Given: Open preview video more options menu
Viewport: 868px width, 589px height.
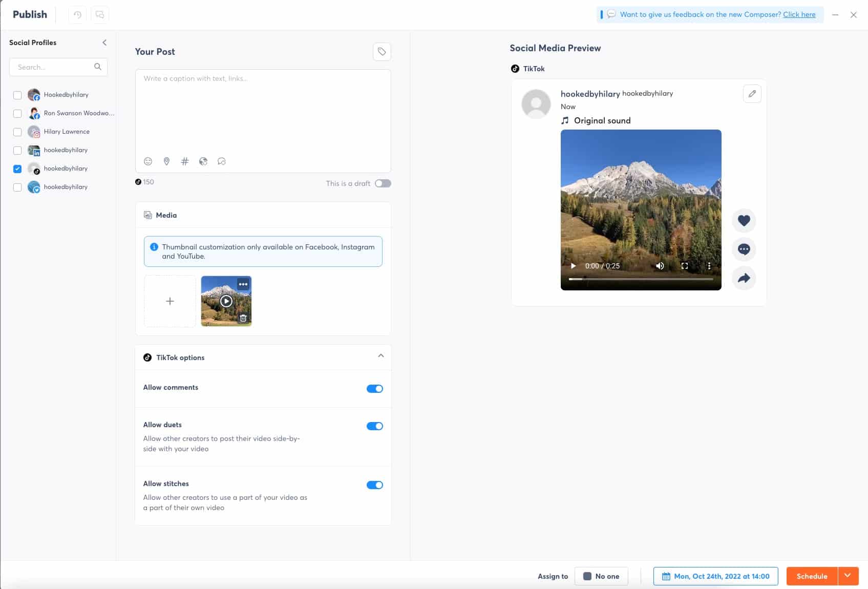Looking at the screenshot, I should pyautogui.click(x=709, y=266).
